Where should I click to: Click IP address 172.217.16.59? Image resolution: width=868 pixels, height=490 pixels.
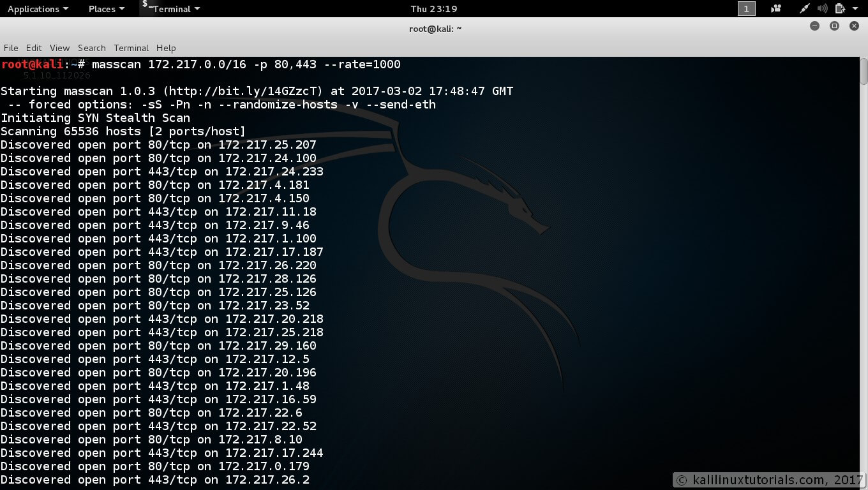271,399
